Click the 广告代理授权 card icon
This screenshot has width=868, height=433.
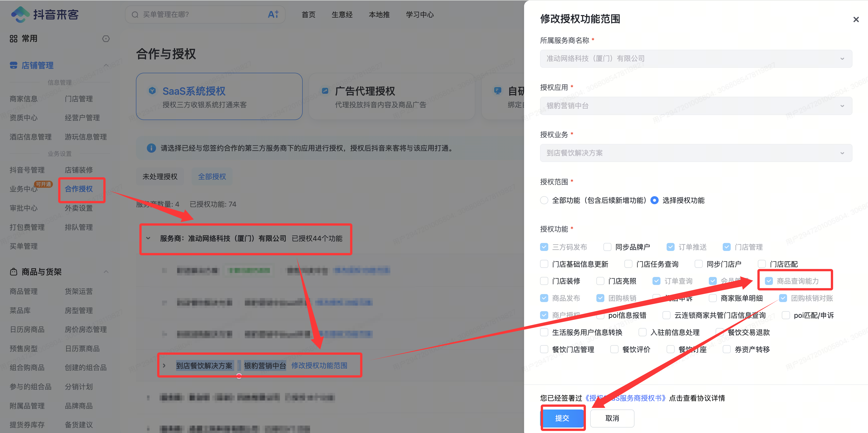tap(325, 91)
